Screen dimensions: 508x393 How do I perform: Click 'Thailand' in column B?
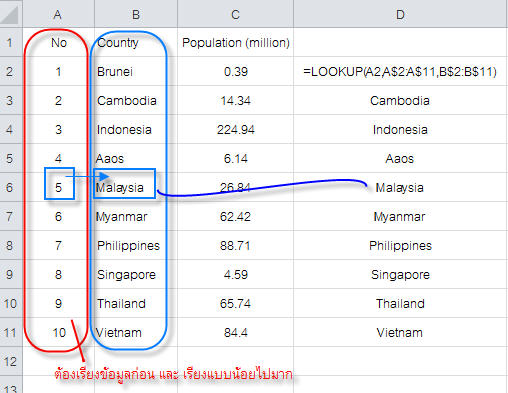136,303
